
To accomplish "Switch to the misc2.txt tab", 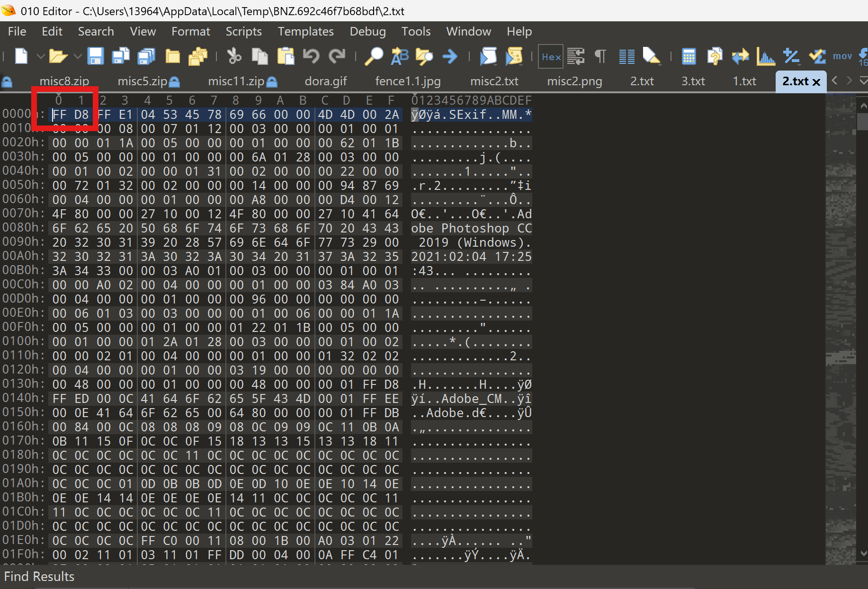I will point(494,81).
